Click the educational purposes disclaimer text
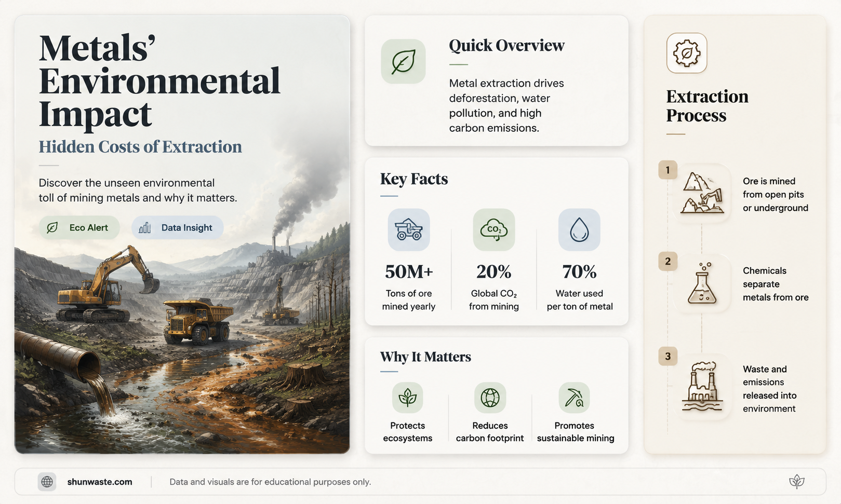Image resolution: width=841 pixels, height=504 pixels. [x=270, y=482]
